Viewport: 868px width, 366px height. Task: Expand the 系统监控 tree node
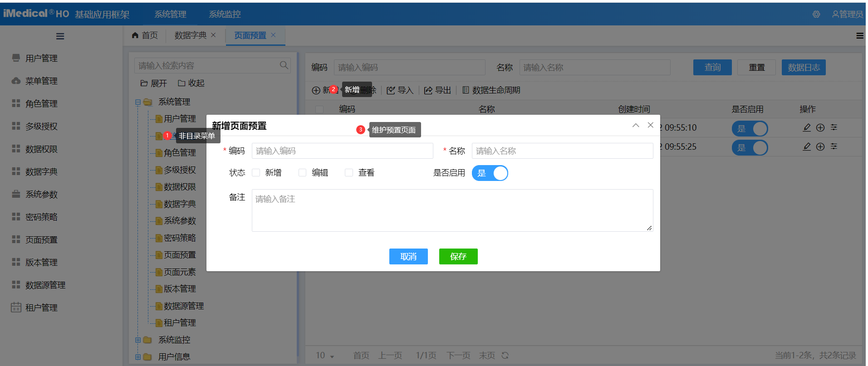point(138,340)
